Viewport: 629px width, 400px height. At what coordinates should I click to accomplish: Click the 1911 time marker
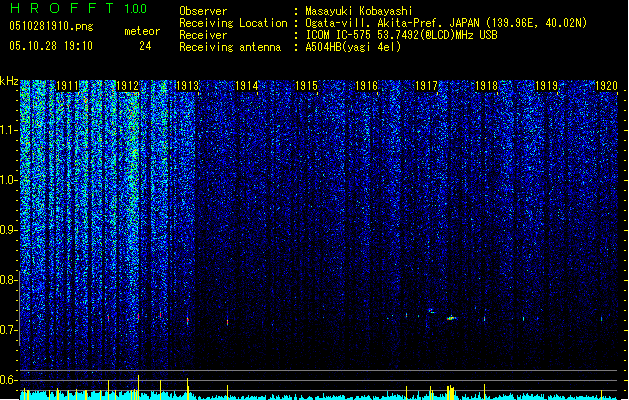pyautogui.click(x=67, y=86)
